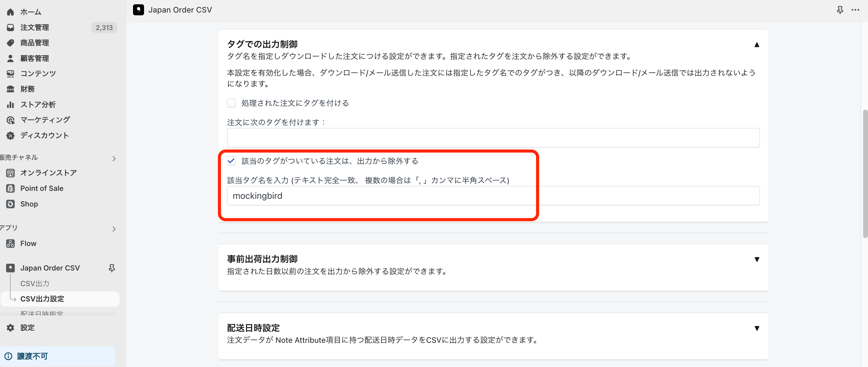
Task: Open オンラインストア channel link
Action: pos(48,173)
